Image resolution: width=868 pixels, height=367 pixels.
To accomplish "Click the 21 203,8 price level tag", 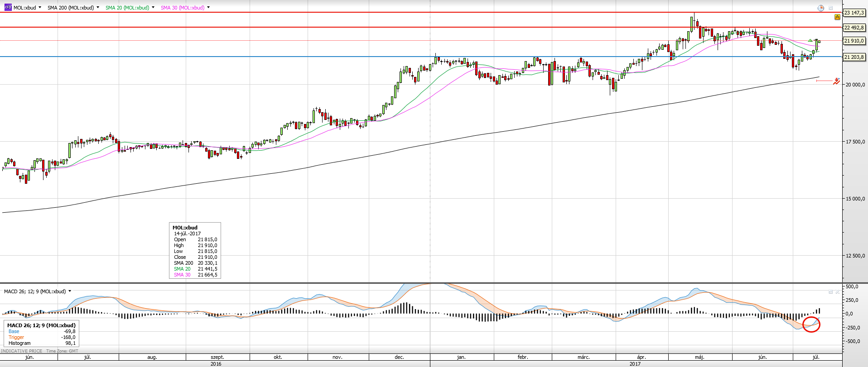I will [x=854, y=57].
